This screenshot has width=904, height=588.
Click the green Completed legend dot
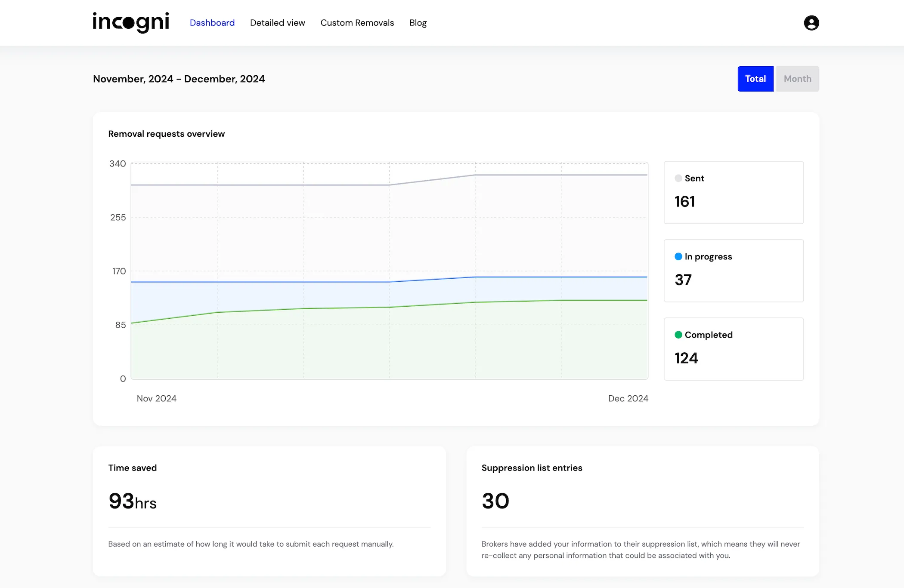coord(678,335)
